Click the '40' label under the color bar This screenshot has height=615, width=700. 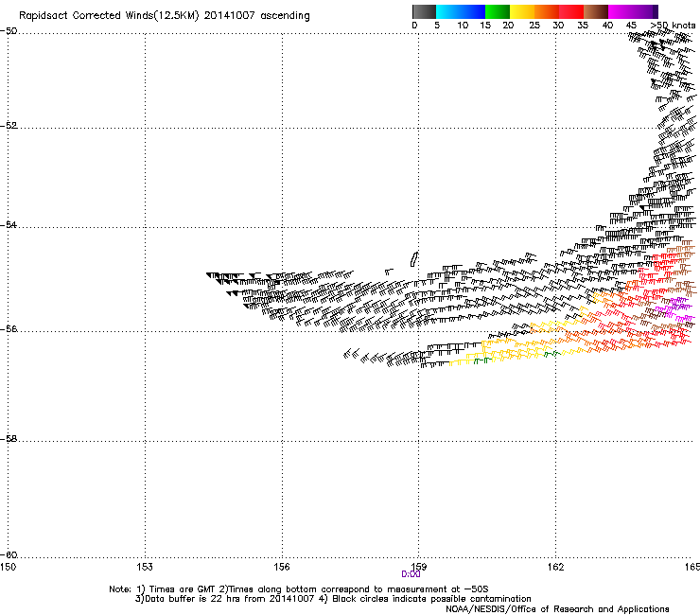point(607,26)
